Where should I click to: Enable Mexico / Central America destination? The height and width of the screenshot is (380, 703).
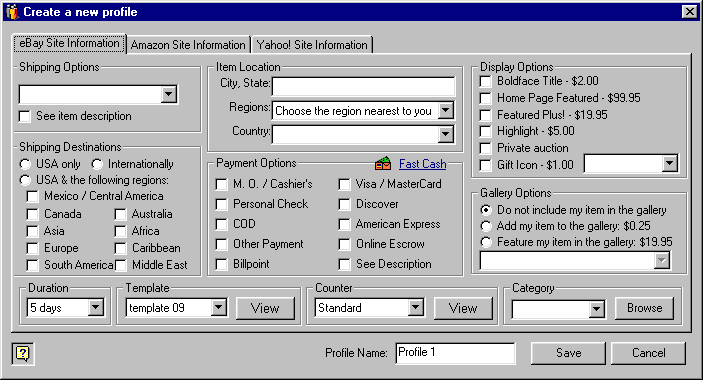[32, 196]
